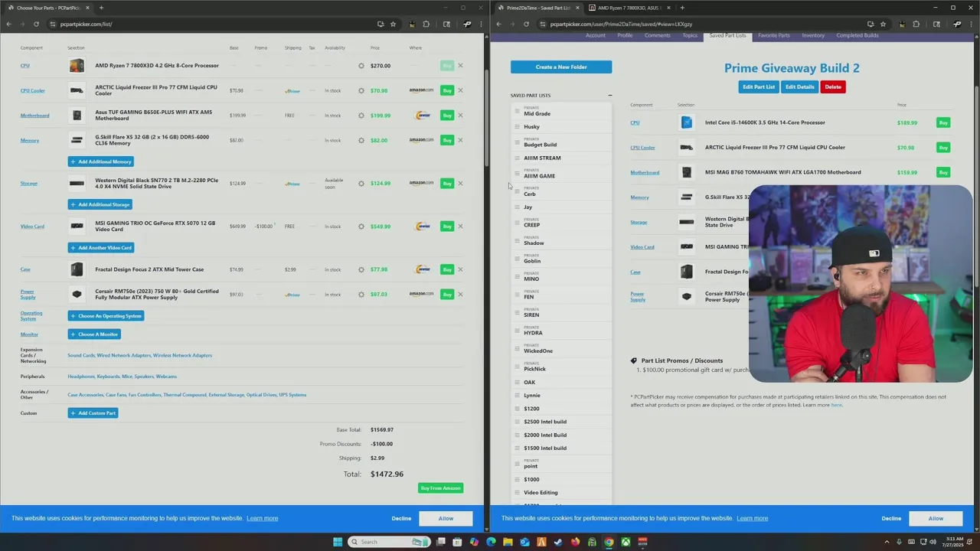Open Steam from the taskbar
The height and width of the screenshot is (551, 980).
pos(558,542)
